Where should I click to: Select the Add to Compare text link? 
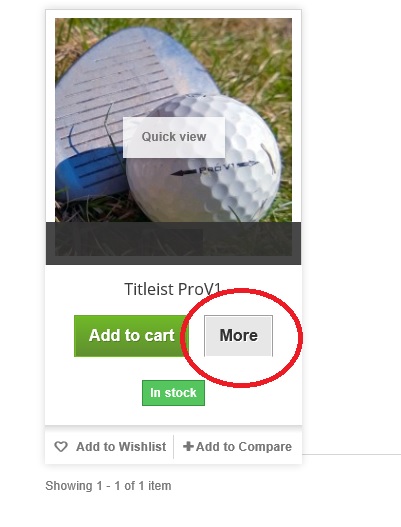(x=244, y=447)
